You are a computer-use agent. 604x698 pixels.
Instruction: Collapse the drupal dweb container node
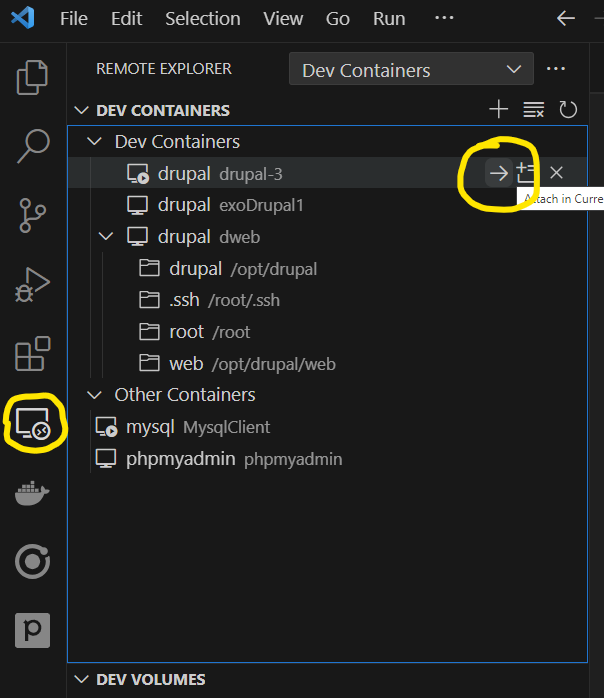105,236
